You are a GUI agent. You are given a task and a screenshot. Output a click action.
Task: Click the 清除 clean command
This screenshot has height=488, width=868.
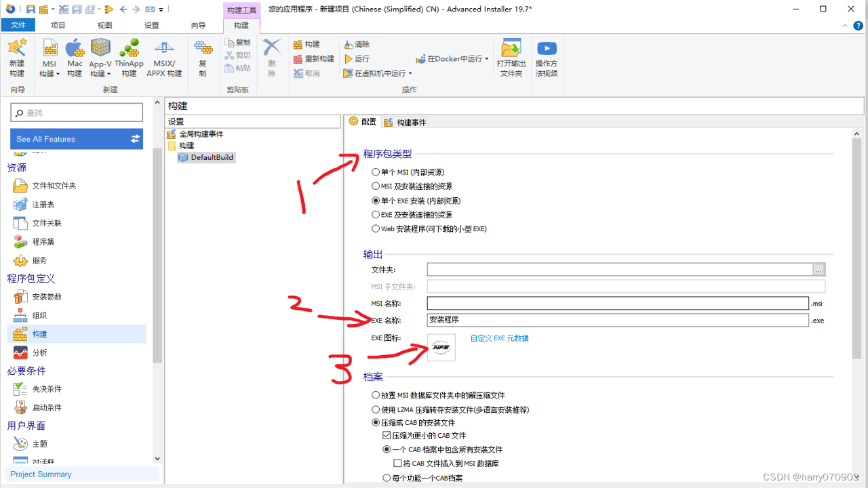pos(356,44)
